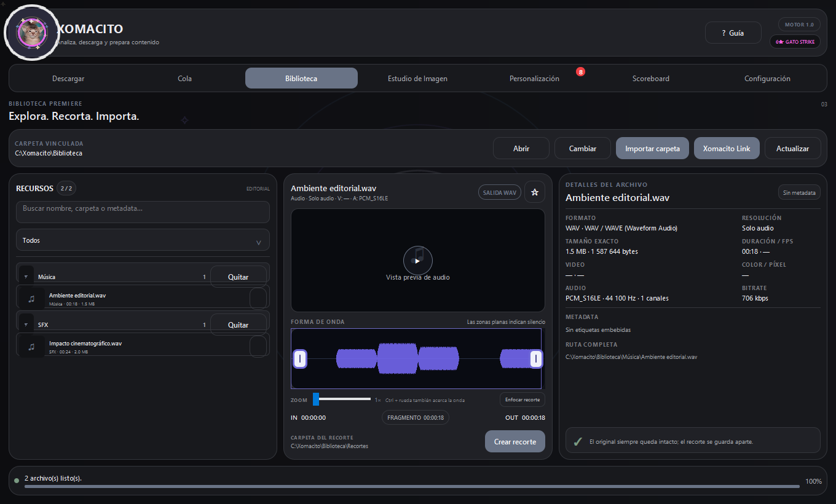This screenshot has height=504, width=836.
Task: Open the Configuración tab
Action: click(x=767, y=79)
